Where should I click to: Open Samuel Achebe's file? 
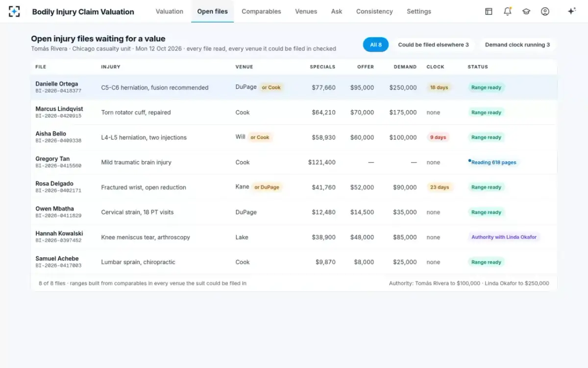(294, 263)
